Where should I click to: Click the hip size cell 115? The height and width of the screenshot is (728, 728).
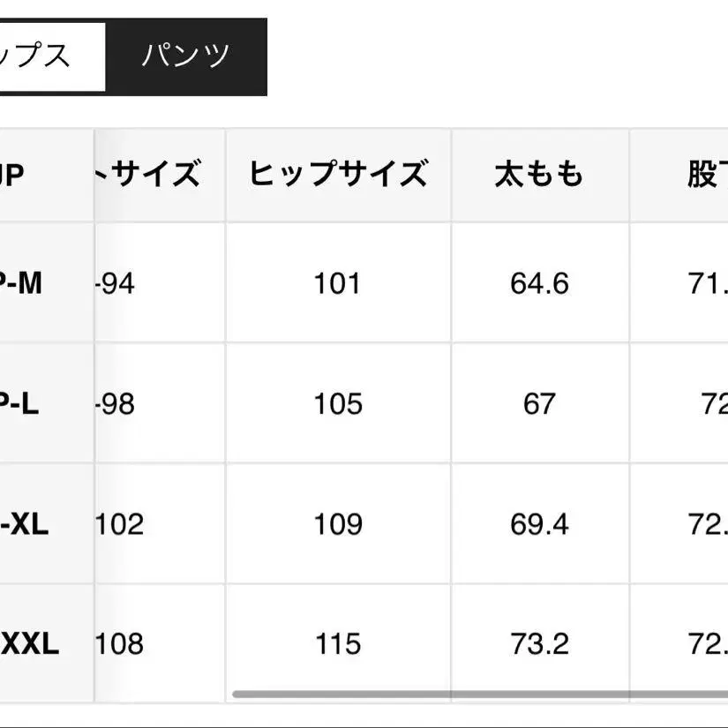tap(338, 644)
